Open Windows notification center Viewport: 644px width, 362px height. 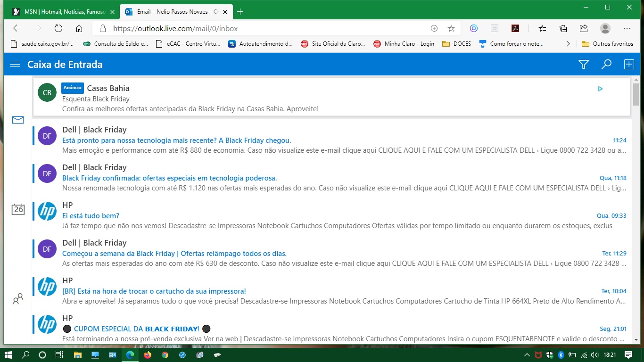(x=628, y=354)
